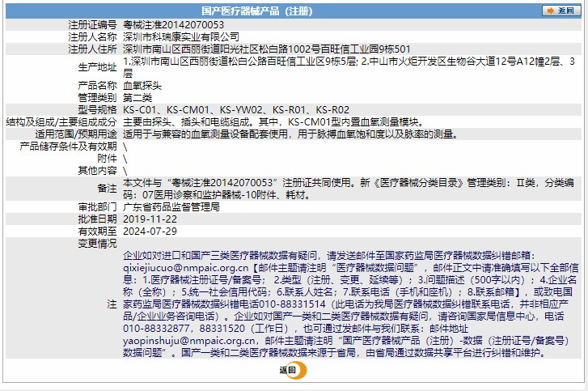Select the registrant address ending 9栋501

click(267, 49)
